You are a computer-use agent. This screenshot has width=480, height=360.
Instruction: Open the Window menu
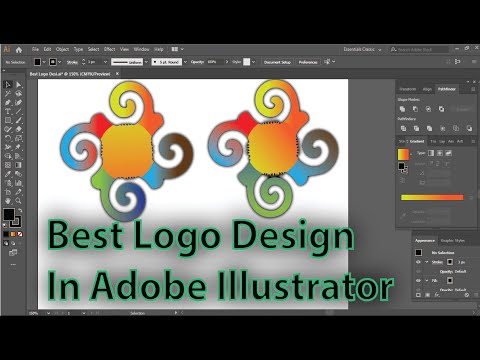[x=141, y=49]
